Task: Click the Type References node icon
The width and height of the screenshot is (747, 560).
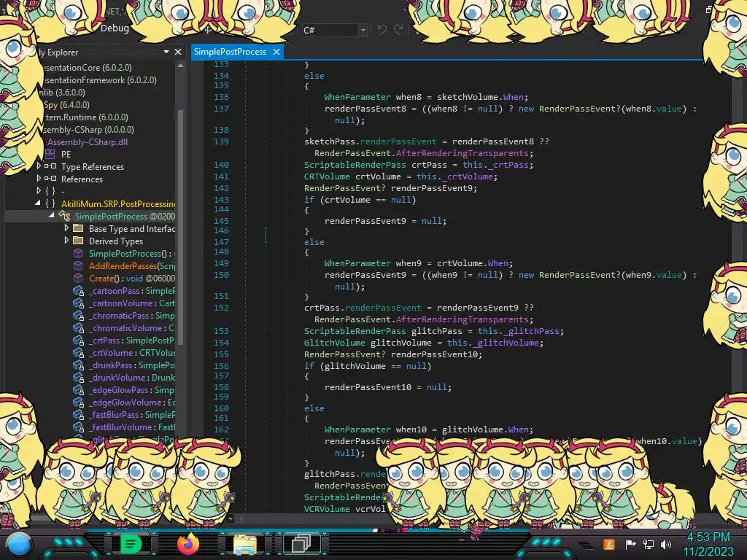Action: coord(50,166)
